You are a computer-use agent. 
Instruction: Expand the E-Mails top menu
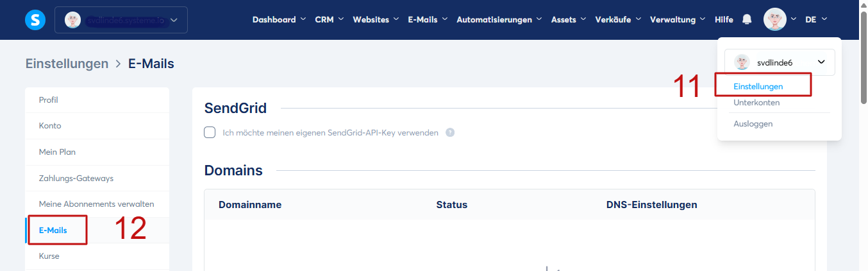(428, 20)
